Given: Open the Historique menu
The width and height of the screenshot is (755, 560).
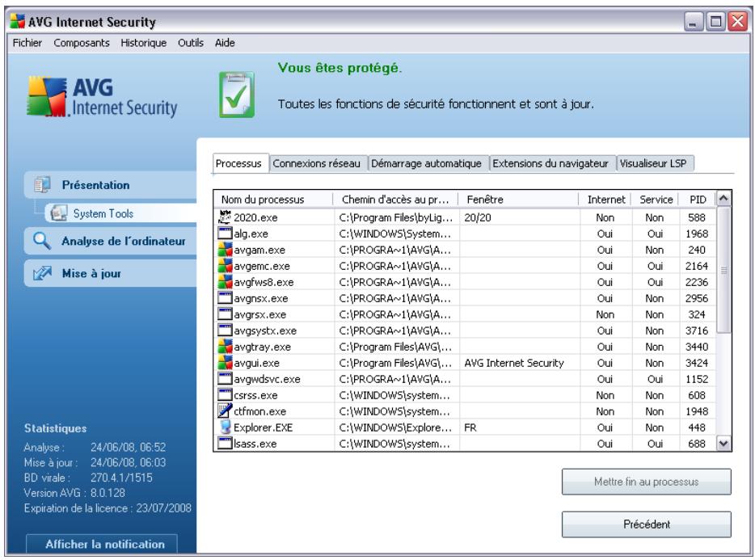Looking at the screenshot, I should click(144, 43).
